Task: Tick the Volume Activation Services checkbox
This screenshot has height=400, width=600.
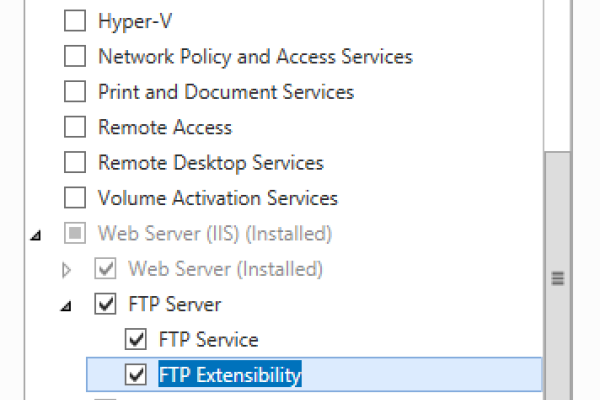Action: click(75, 198)
